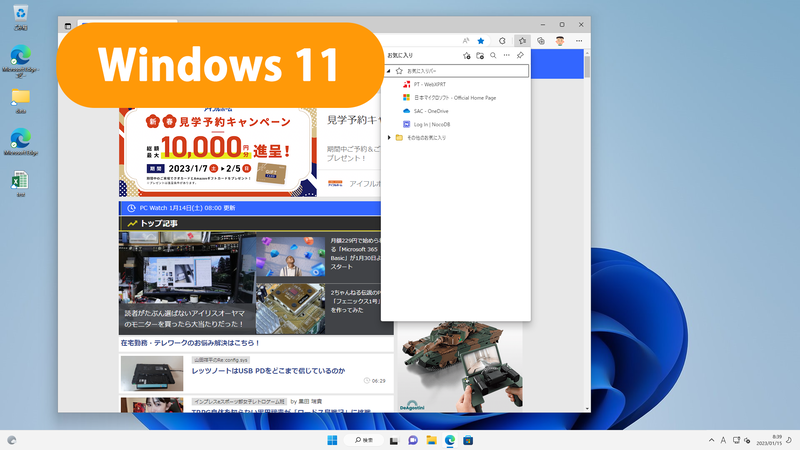Viewport: 800px width, 450px height.
Task: Open Microsoft Store from taskbar
Action: [x=468, y=440]
